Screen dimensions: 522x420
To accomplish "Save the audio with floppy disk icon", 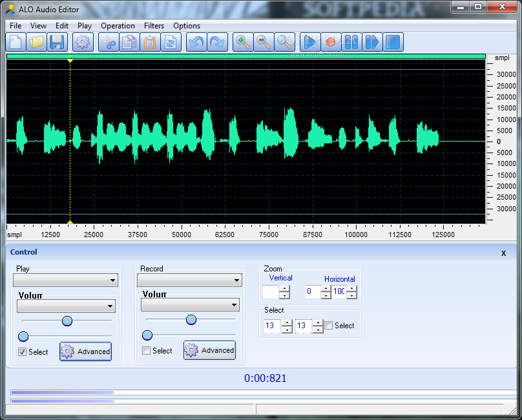I will click(x=57, y=42).
